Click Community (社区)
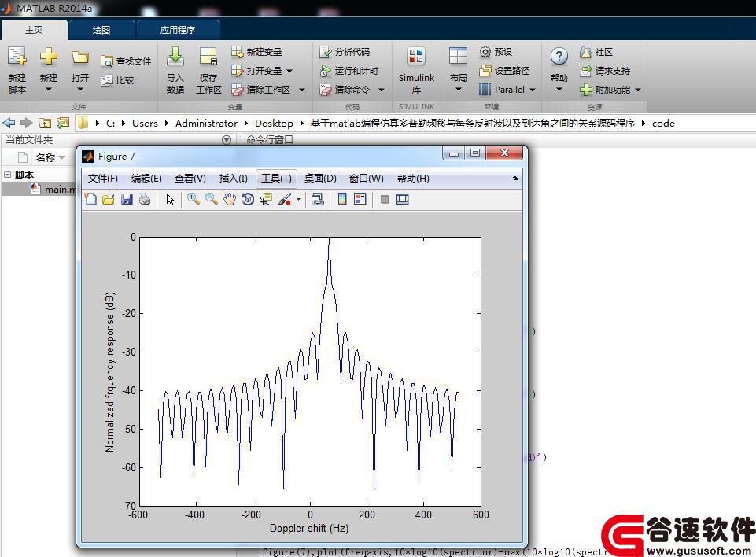Viewport: 756px width, 557px height. pos(596,52)
